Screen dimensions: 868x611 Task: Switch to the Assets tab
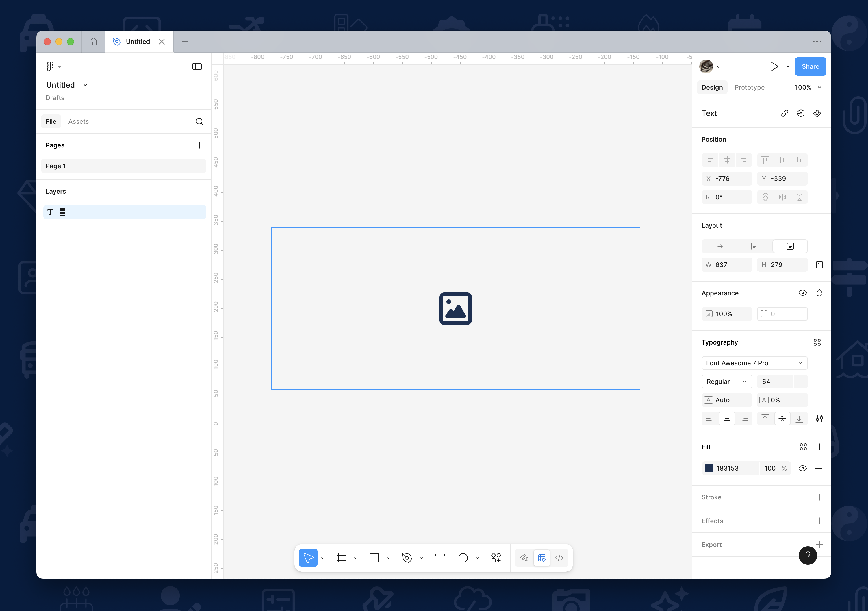click(78, 121)
